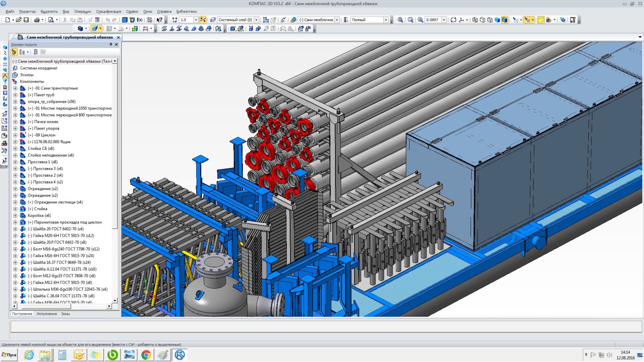Open the Системный слой layer dropdown
The image size is (644, 362).
pos(256,20)
